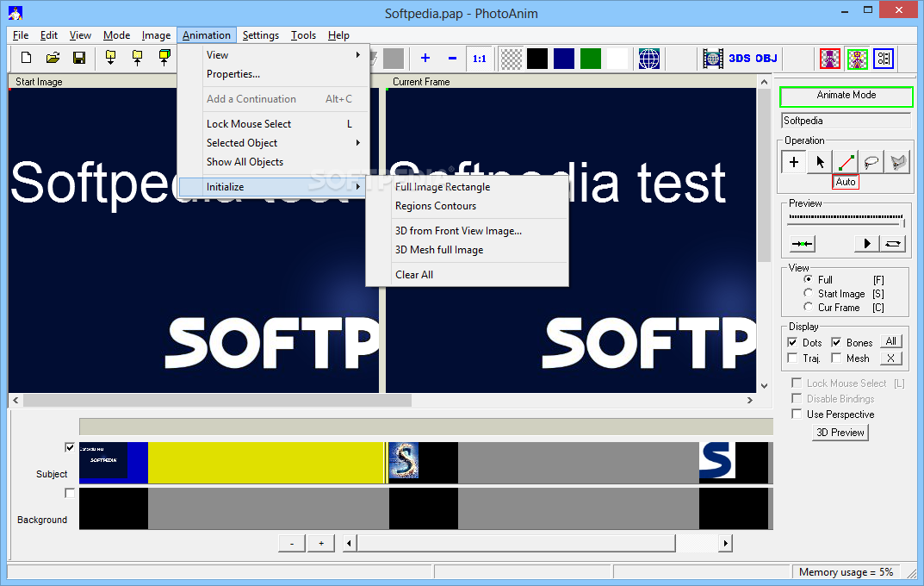
Task: Select the red line bone operation tool
Action: [846, 162]
